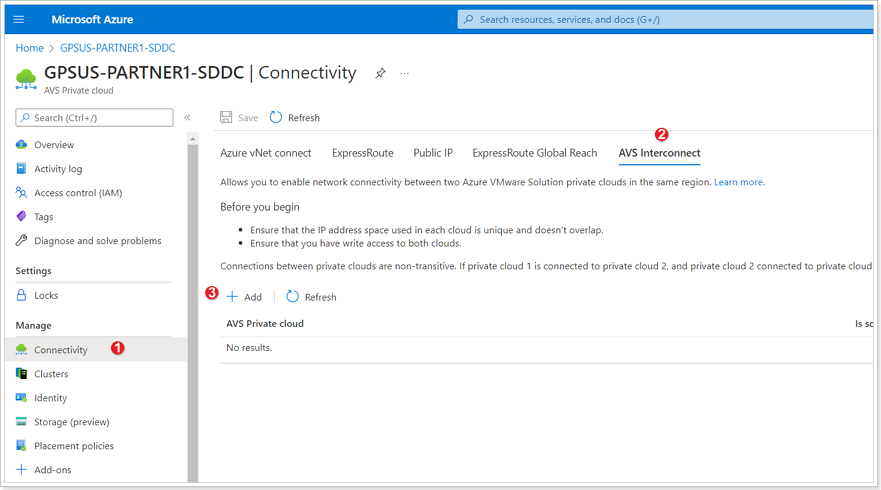The height and width of the screenshot is (490, 881).
Task: Open Add-ons in the sidebar
Action: (53, 470)
